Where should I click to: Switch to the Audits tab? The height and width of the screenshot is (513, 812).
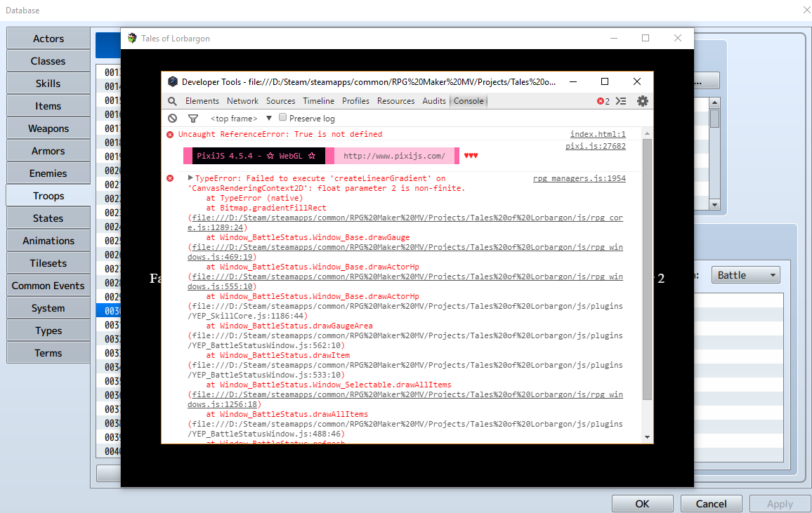click(x=434, y=101)
